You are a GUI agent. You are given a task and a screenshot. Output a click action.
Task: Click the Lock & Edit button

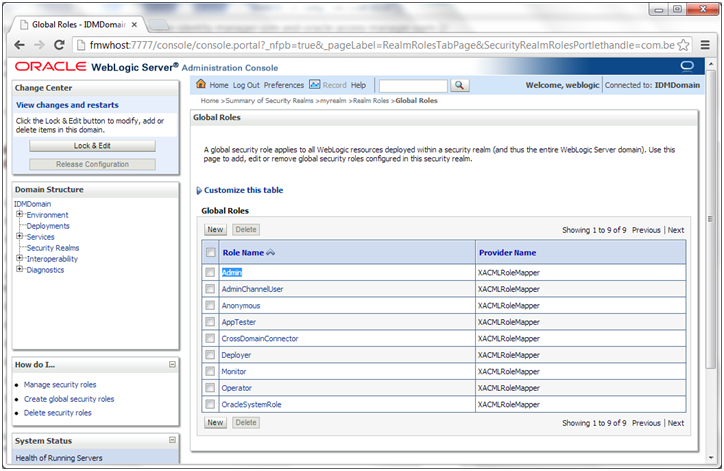pos(92,146)
